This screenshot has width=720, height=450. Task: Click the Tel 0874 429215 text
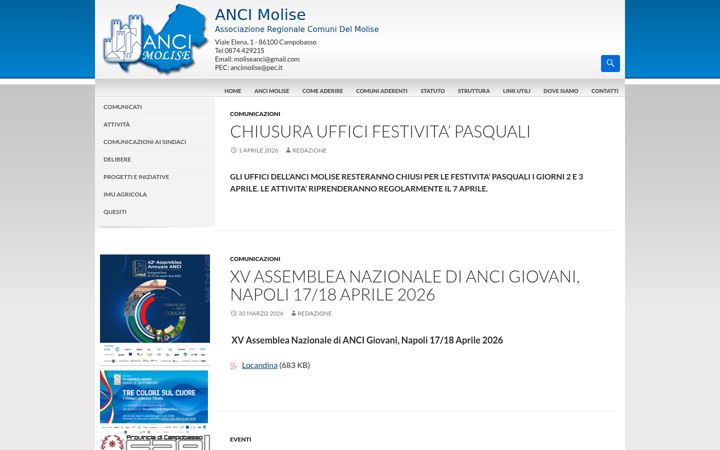click(239, 51)
